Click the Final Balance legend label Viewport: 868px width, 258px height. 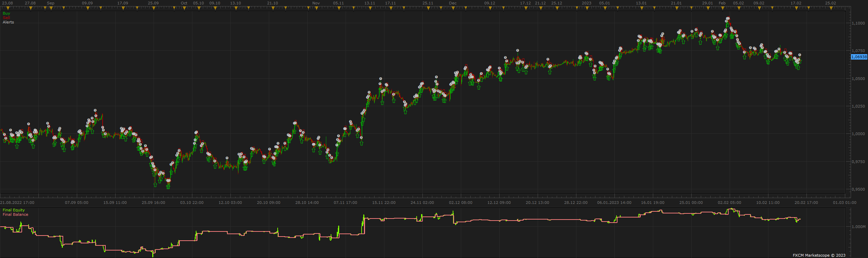[16, 214]
